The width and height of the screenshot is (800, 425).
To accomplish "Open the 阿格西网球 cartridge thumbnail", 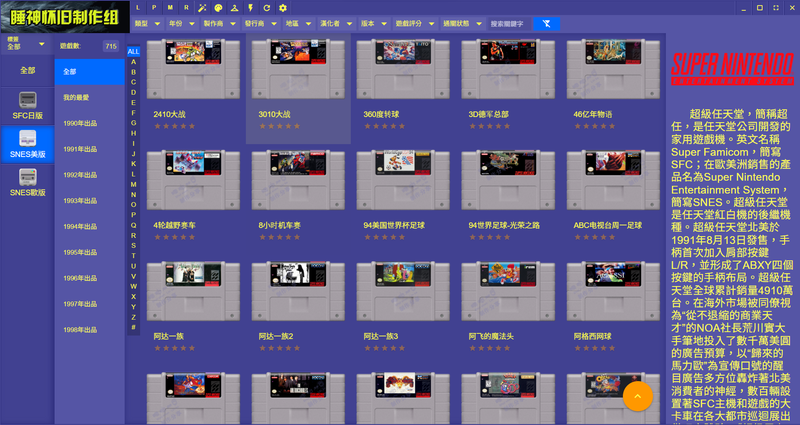I will (613, 291).
